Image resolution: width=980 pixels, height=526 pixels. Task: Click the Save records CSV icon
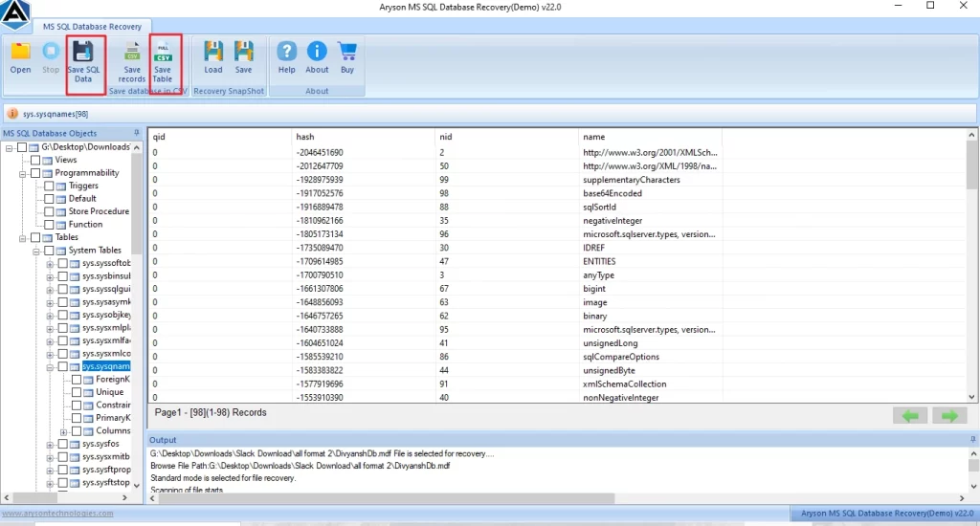[132, 52]
